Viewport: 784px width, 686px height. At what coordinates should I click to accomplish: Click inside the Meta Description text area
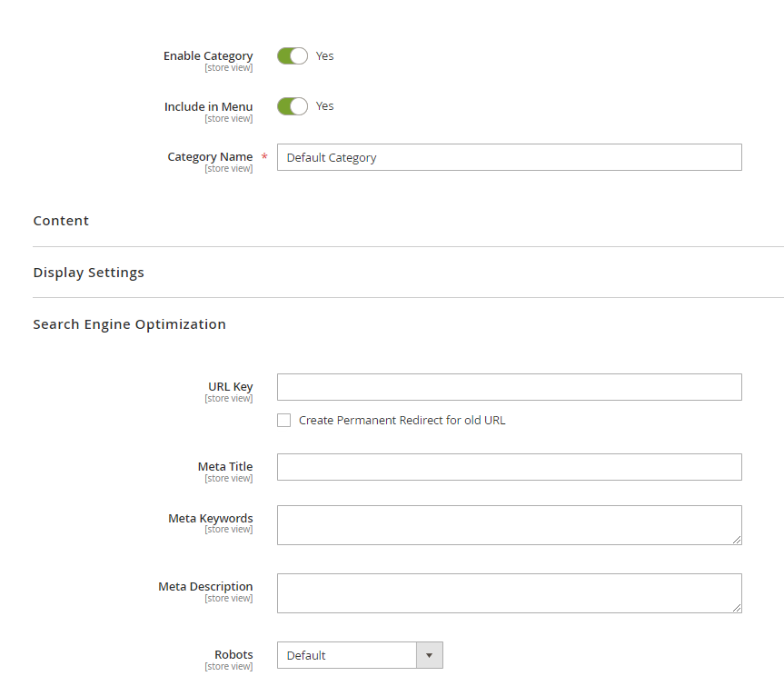point(509,592)
